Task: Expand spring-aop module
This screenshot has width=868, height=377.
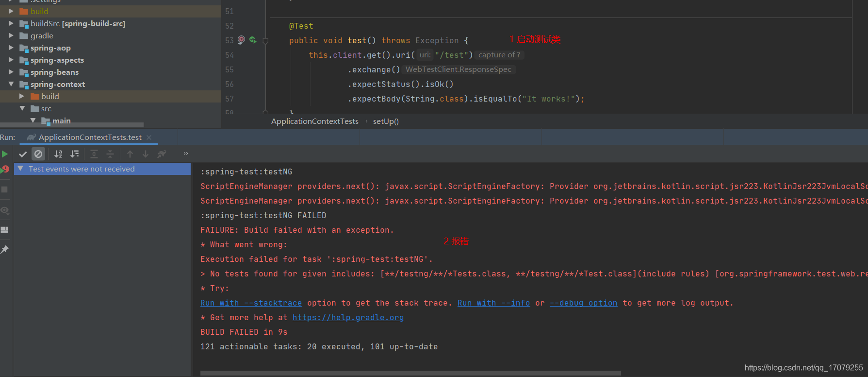Action: pyautogui.click(x=11, y=48)
